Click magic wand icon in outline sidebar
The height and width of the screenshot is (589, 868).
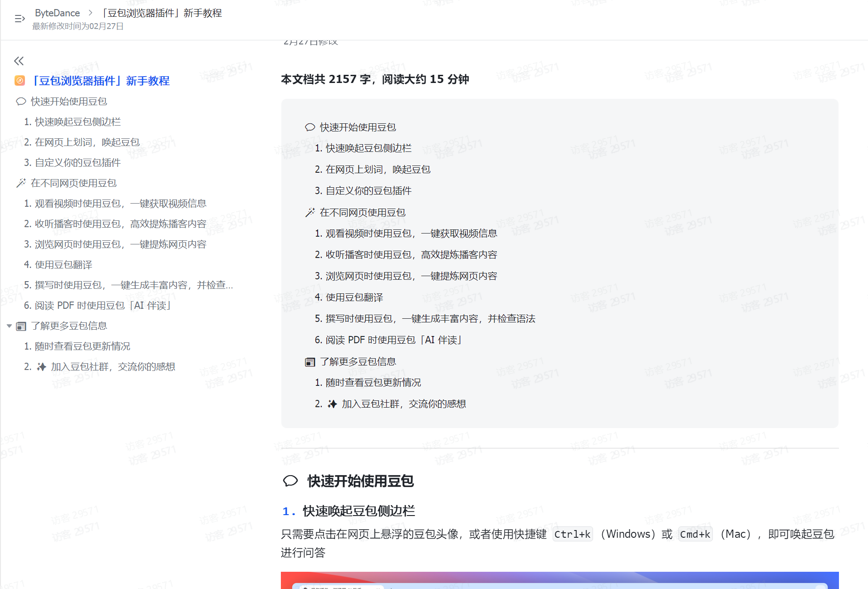point(21,183)
